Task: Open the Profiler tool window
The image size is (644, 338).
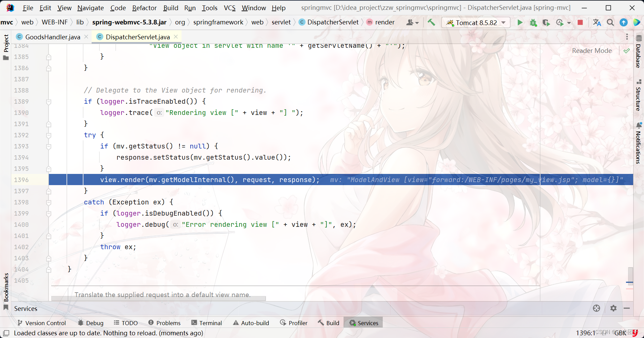Action: coord(294,323)
